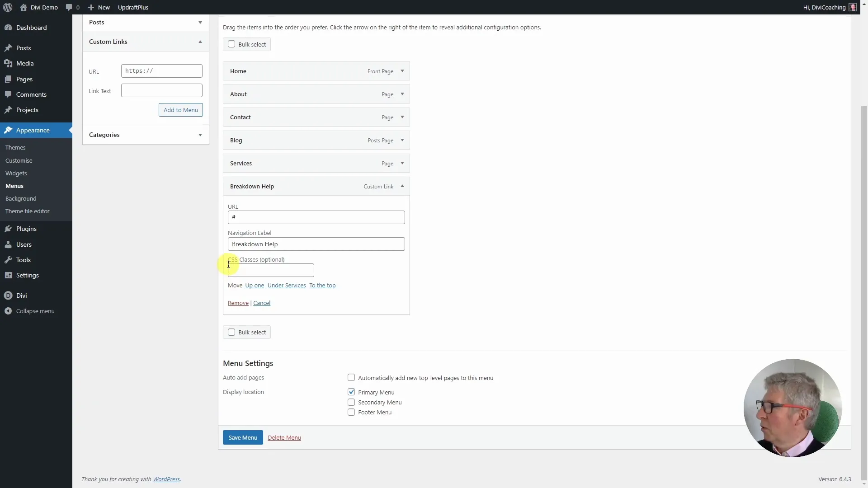Tick the top Bulk select checkbox
Screen dimensions: 868x488
point(231,44)
